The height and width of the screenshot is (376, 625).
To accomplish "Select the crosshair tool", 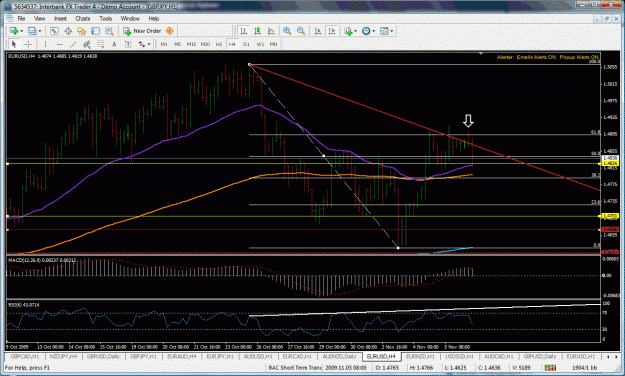I will point(28,44).
